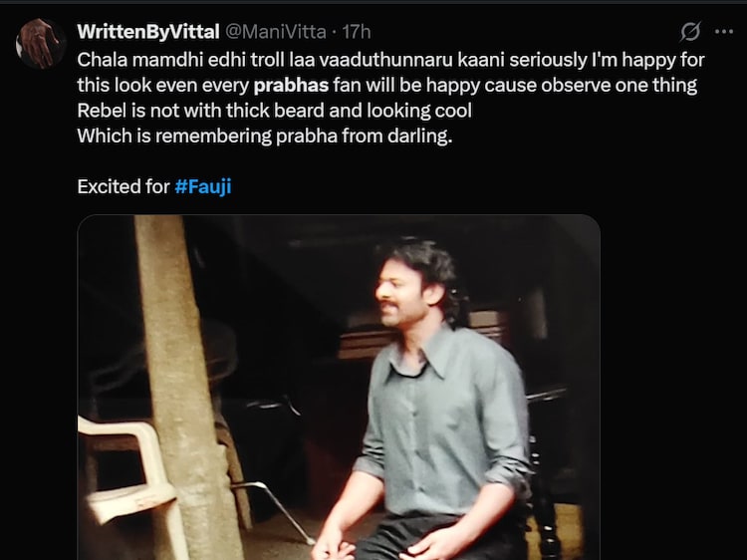Click WrittenByVittal's profile avatar
The image size is (747, 560).
(x=41, y=44)
